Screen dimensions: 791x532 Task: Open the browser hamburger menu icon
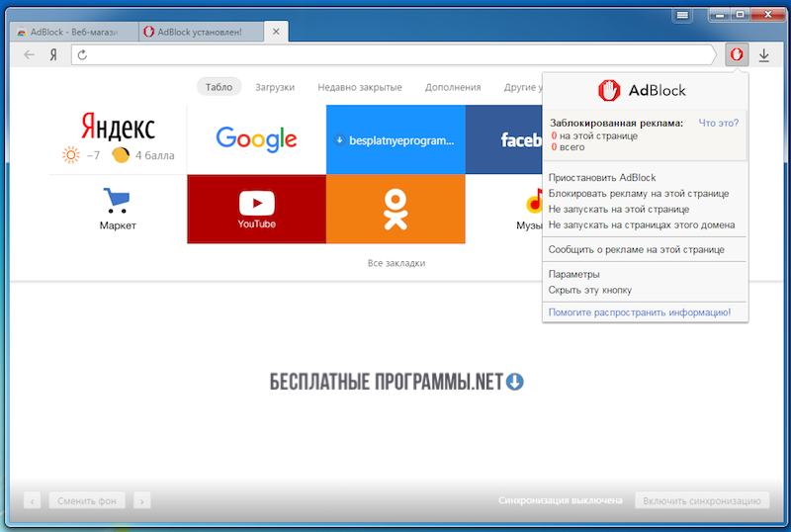click(682, 15)
